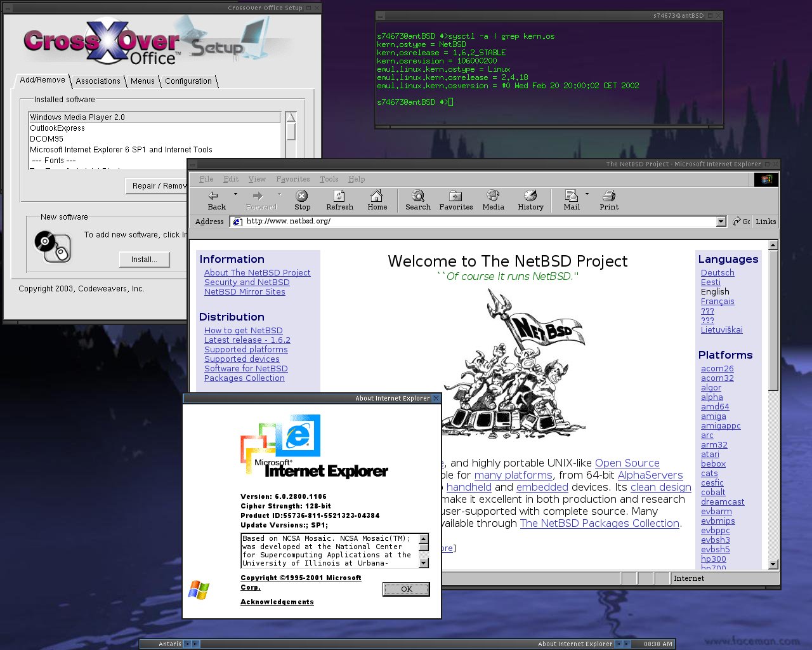Expand the Back button history arrow

235,194
